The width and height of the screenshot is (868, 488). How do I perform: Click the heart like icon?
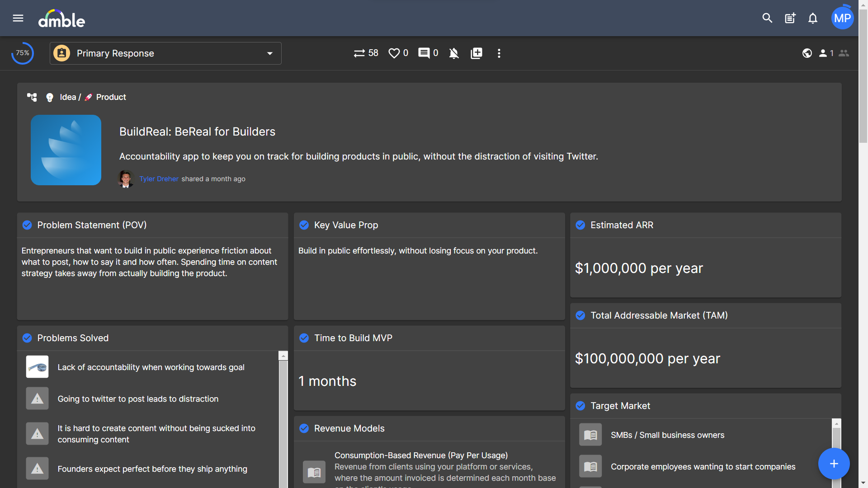pyautogui.click(x=394, y=53)
